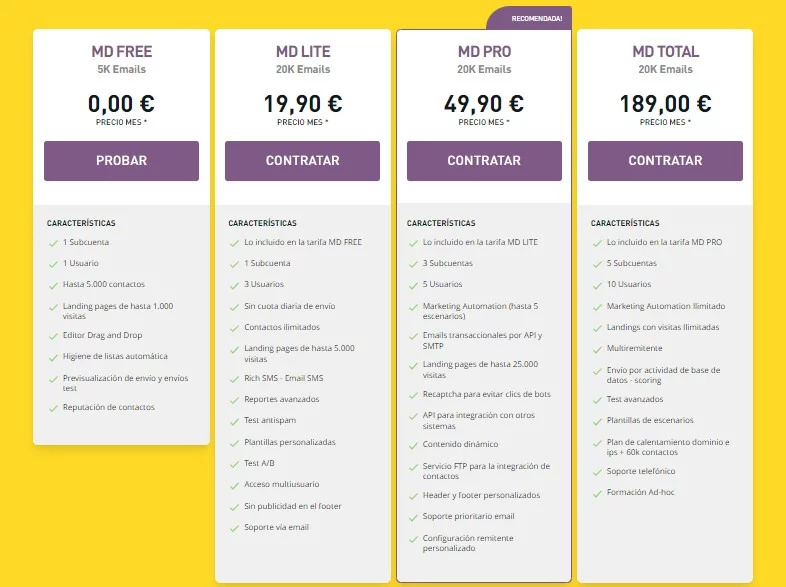Click checkmark next to Soporte prioritario email
Viewport: 786px width, 587px height.
(x=413, y=517)
